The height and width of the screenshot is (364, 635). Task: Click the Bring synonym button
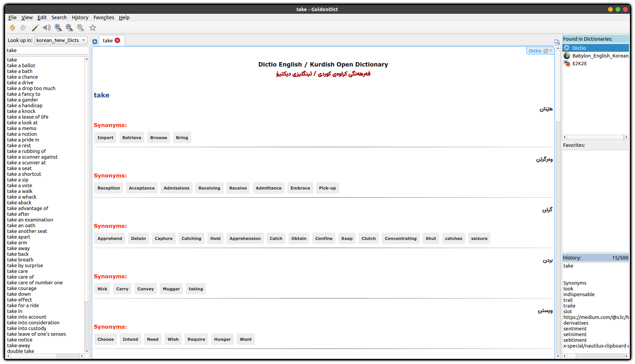[182, 138]
